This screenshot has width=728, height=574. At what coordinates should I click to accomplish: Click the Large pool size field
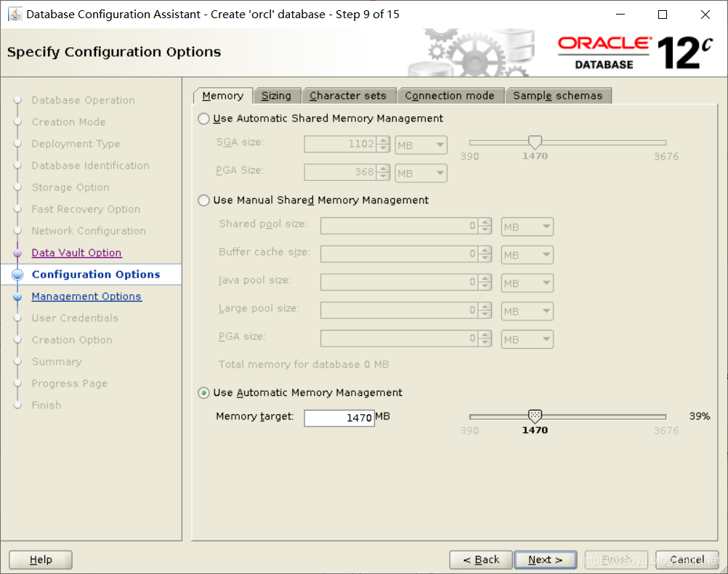tap(400, 310)
